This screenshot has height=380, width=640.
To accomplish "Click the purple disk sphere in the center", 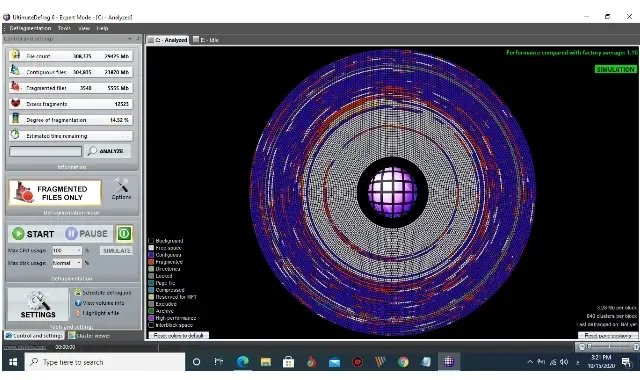I will tap(392, 192).
